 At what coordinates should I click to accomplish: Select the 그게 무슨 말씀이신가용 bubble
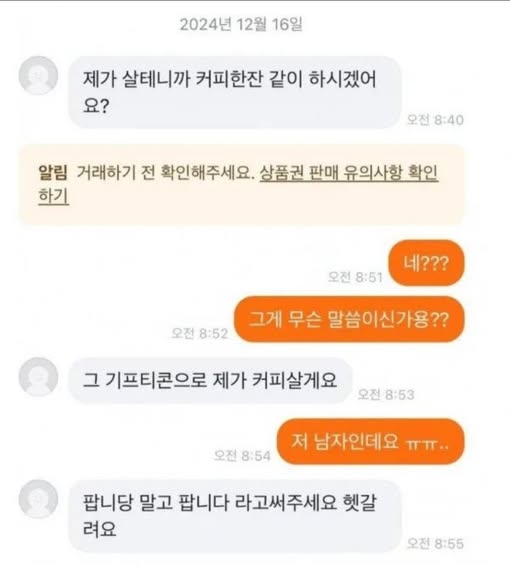point(349,319)
